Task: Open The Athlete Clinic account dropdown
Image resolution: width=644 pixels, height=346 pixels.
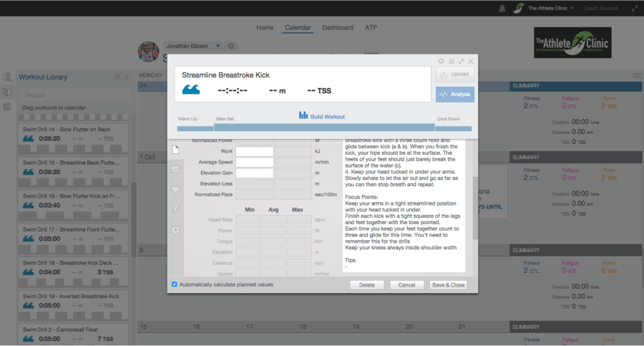Action: click(552, 9)
